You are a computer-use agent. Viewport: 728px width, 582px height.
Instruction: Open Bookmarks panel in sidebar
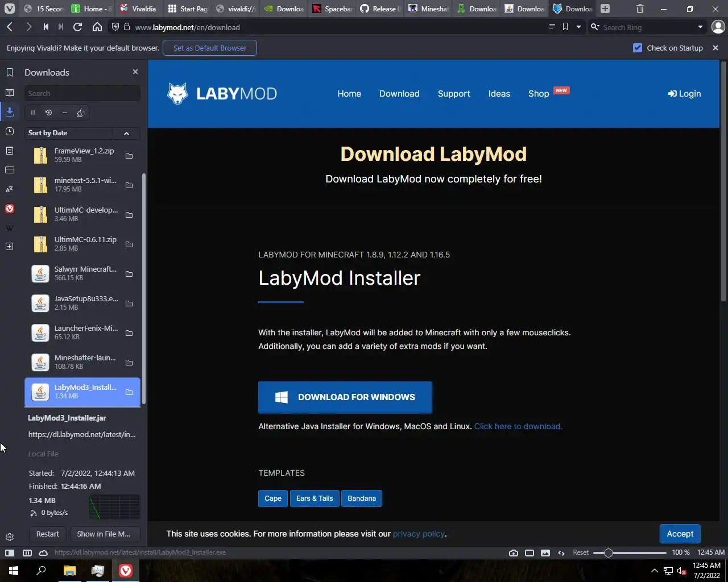point(10,72)
